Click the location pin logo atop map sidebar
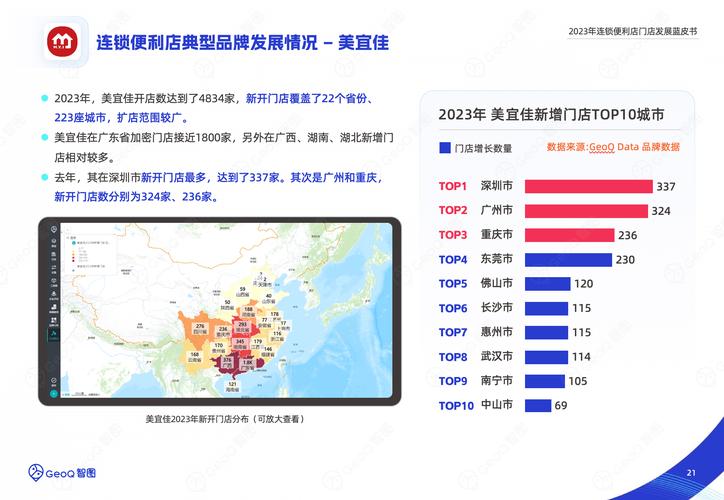The image size is (724, 500). (54, 229)
